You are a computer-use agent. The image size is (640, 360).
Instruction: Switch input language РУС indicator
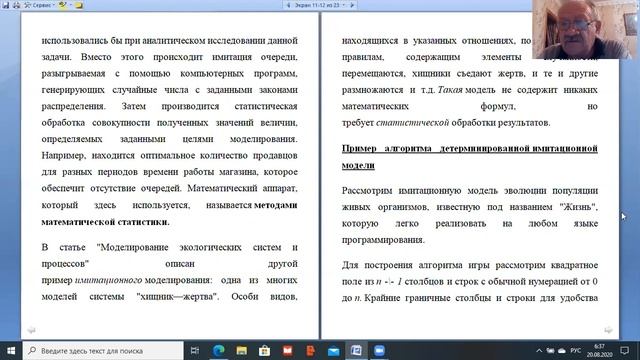pos(576,351)
